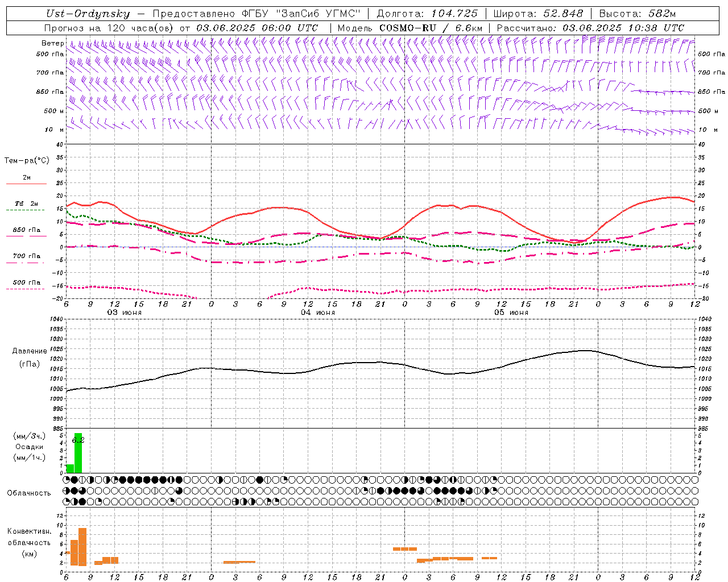Image resolution: width=728 pixels, height=582 pixels.
Task: Click the 'Ветер' wind section label
Action: (x=52, y=43)
